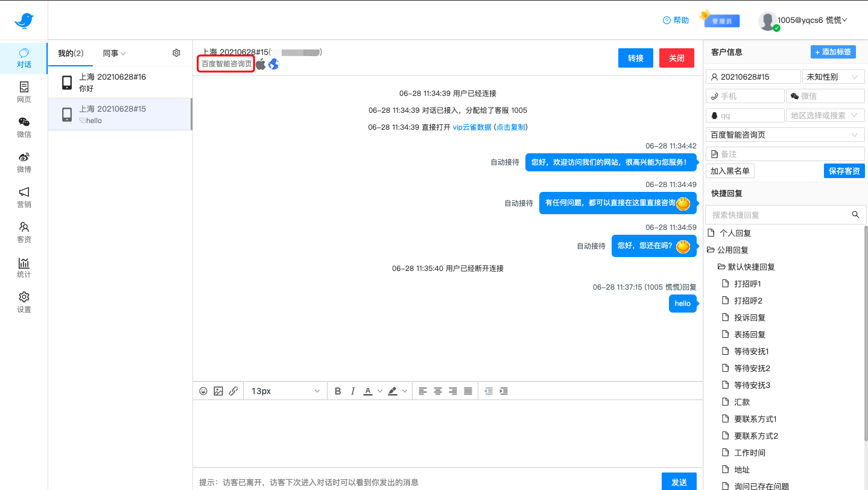Click the insert image icon above the editor

218,391
